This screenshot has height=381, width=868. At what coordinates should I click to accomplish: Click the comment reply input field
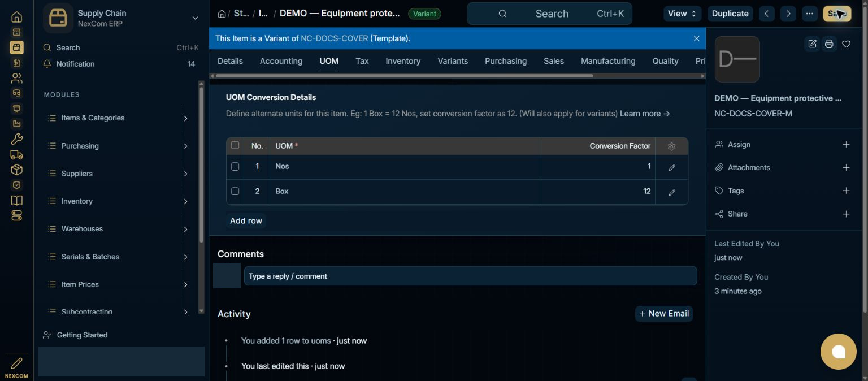tap(470, 276)
